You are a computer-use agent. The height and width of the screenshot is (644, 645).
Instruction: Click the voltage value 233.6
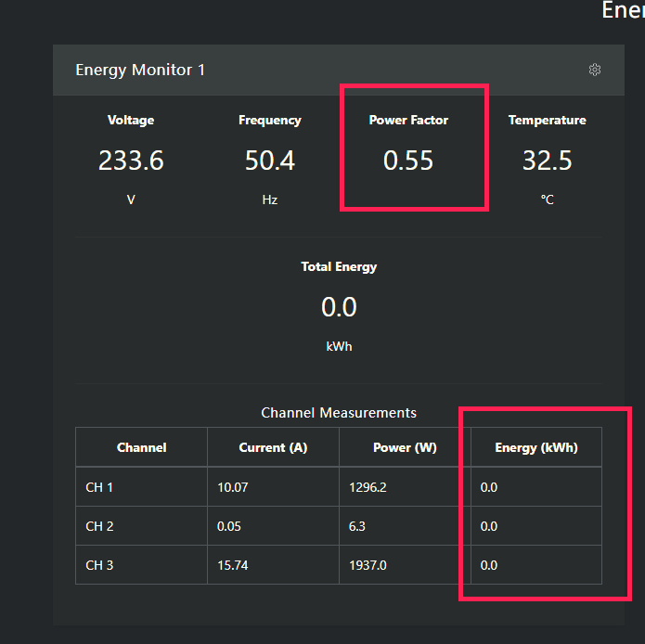click(x=131, y=160)
